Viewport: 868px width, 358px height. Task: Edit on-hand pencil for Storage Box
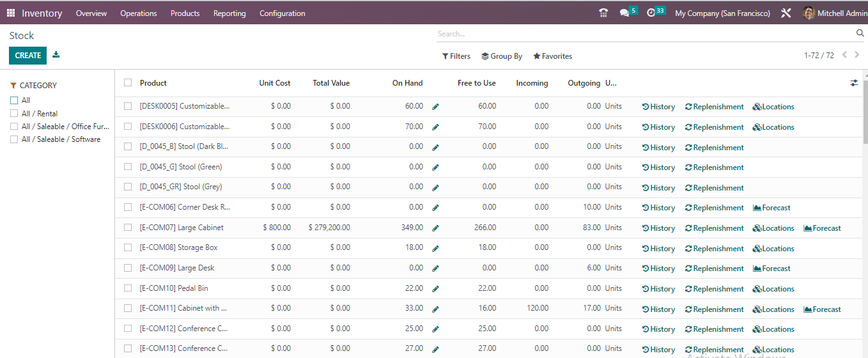click(x=435, y=249)
